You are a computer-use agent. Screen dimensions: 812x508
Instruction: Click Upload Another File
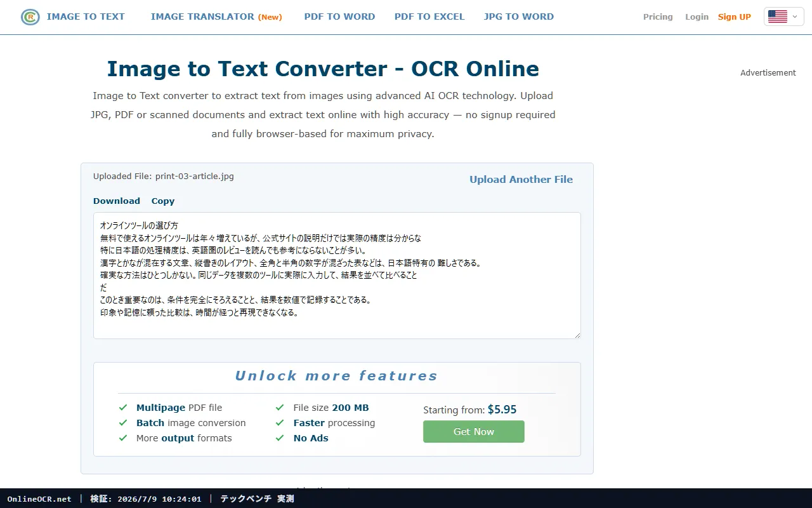tap(521, 180)
